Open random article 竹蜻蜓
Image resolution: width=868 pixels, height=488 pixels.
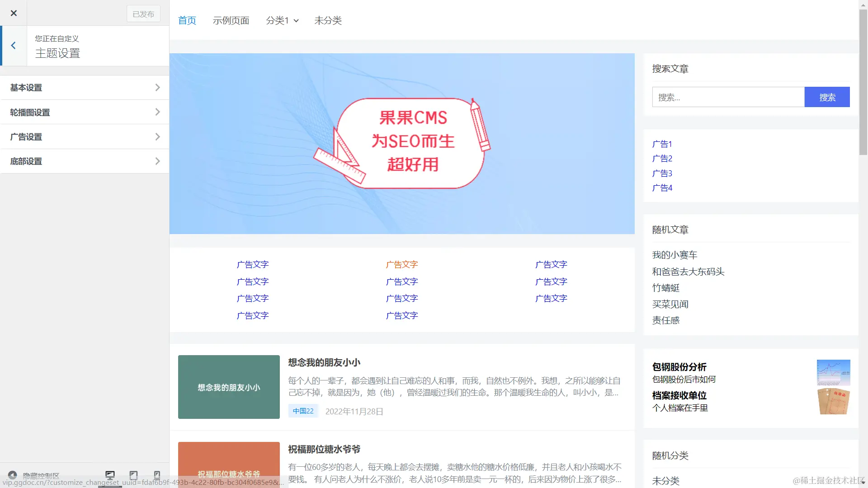[x=665, y=288]
